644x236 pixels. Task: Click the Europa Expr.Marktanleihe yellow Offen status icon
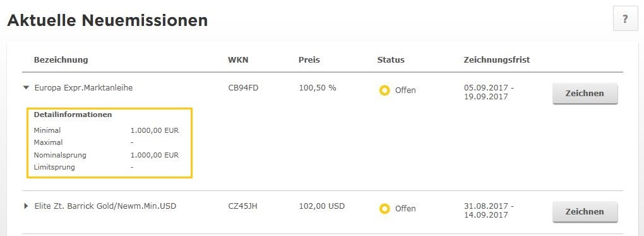385,90
